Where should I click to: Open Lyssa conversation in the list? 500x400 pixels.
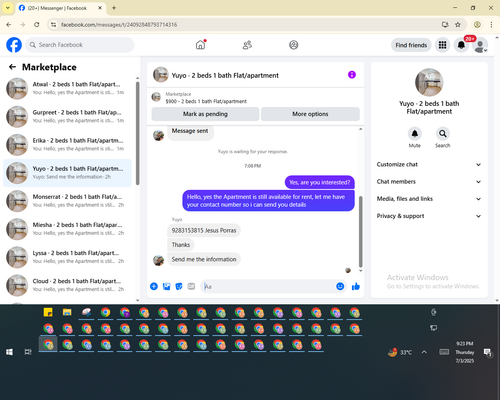67,257
